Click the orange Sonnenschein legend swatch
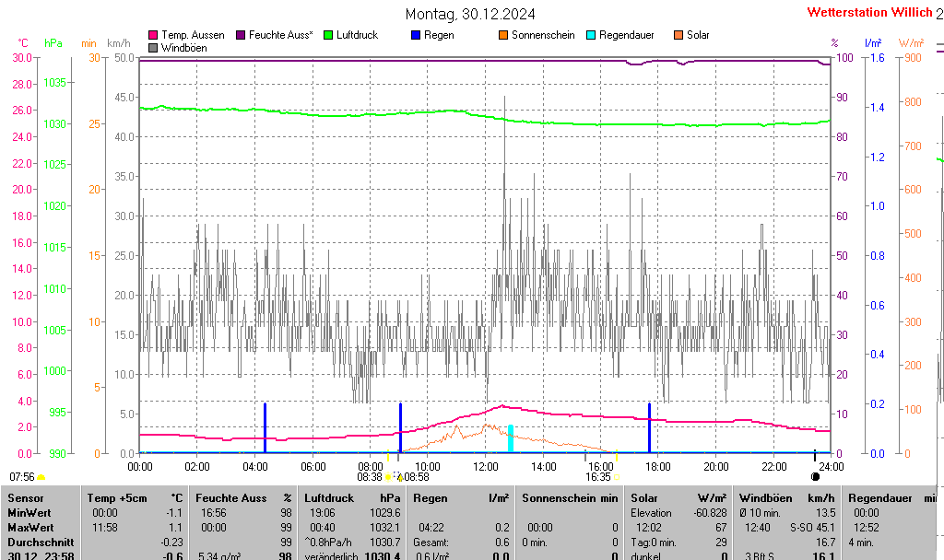Image resolution: width=944 pixels, height=560 pixels. coord(503,35)
